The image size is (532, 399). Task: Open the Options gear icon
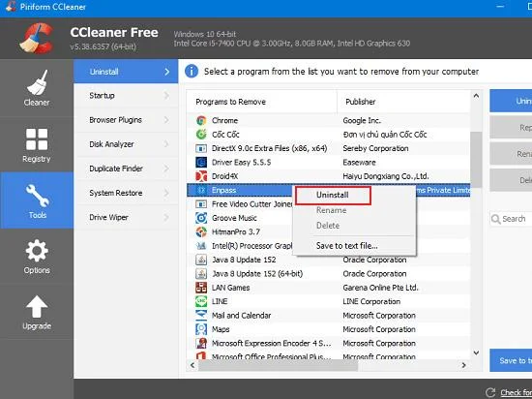pyautogui.click(x=37, y=251)
